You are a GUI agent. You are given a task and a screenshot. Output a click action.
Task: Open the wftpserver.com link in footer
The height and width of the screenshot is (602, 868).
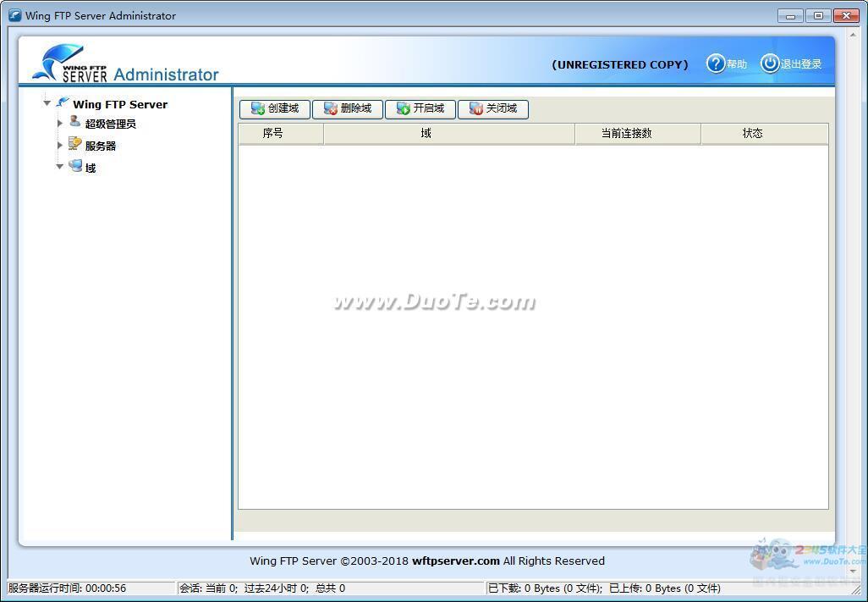click(456, 561)
